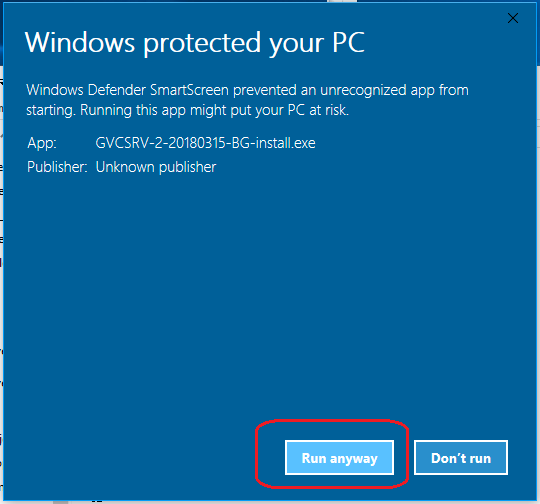Click the 'might put your PC at risk' text

(x=269, y=111)
